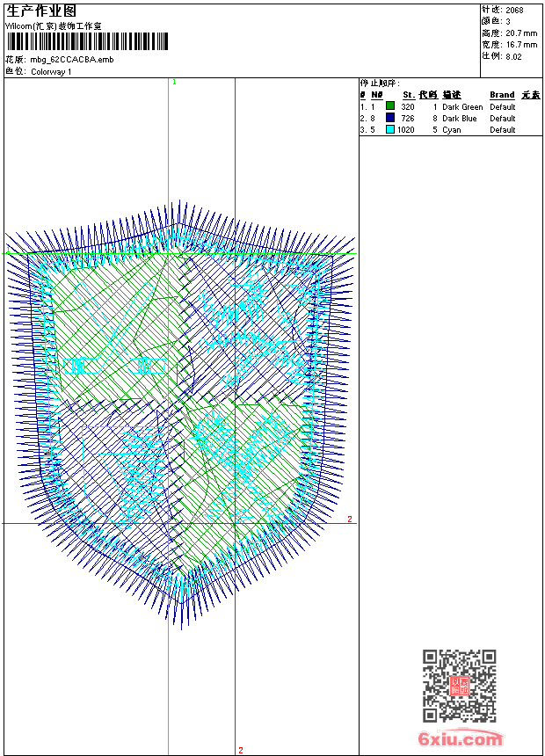
Task: Click the St. column header
Action: pos(409,95)
